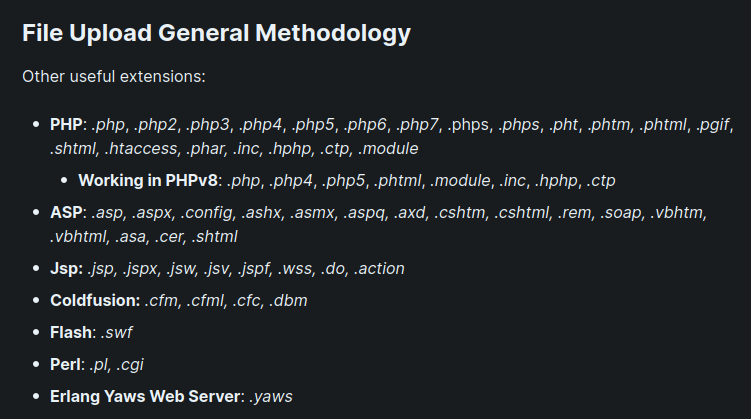The width and height of the screenshot is (751, 419).
Task: Click the .aspx extension text
Action: click(x=152, y=213)
